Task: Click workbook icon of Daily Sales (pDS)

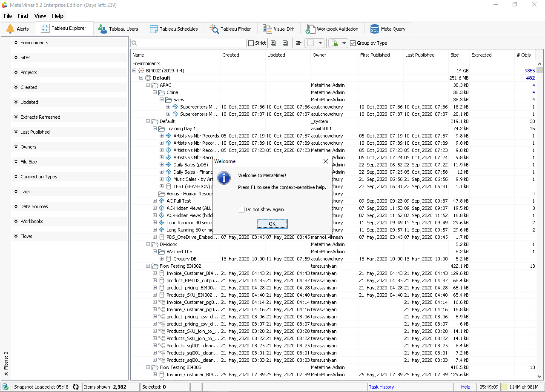Action: point(169,165)
